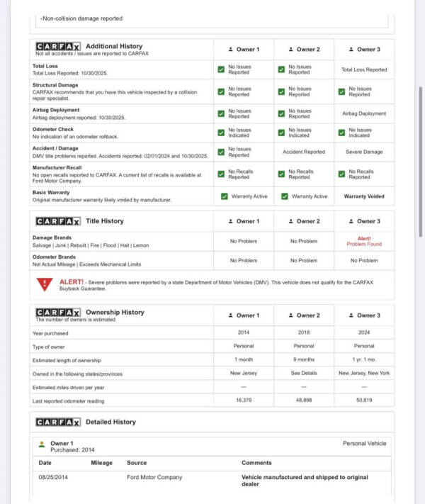Screen dimensions: 425x504
Task: Open See Details for Owner 2 states
Action: [x=304, y=373]
